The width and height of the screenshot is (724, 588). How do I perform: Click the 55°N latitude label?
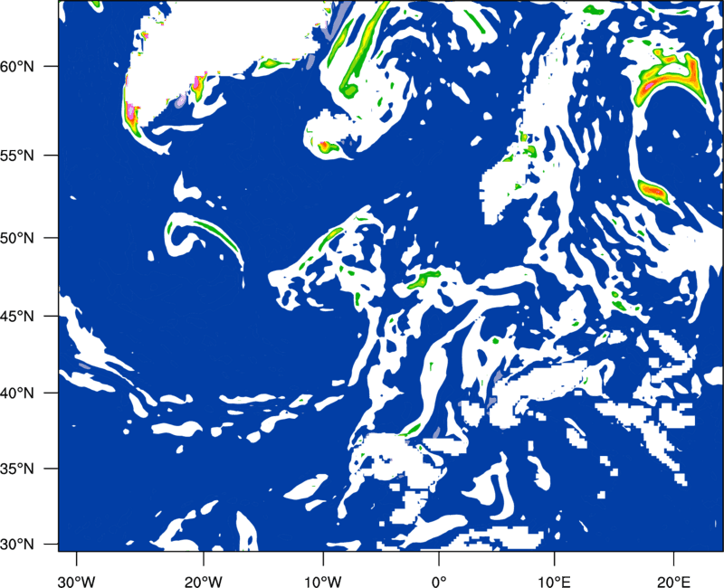pyautogui.click(x=17, y=155)
